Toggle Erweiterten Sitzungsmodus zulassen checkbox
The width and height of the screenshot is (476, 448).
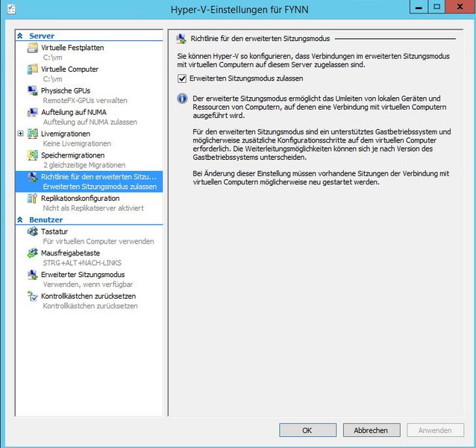click(182, 78)
